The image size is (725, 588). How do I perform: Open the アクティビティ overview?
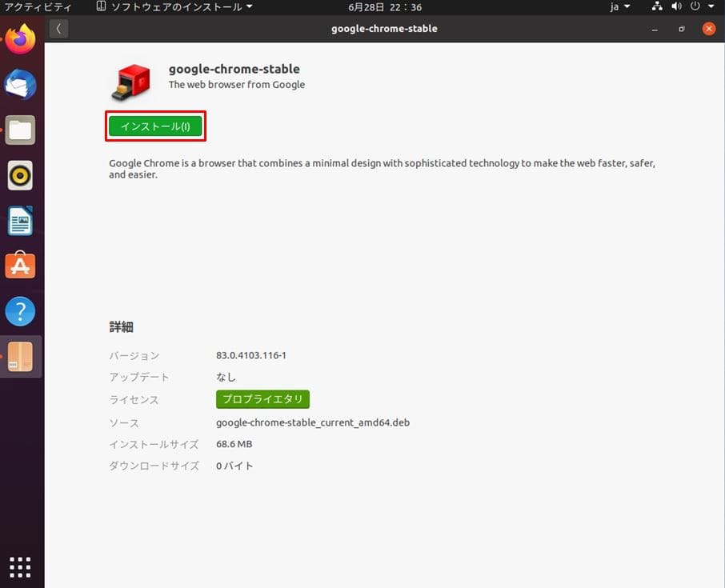pos(38,7)
